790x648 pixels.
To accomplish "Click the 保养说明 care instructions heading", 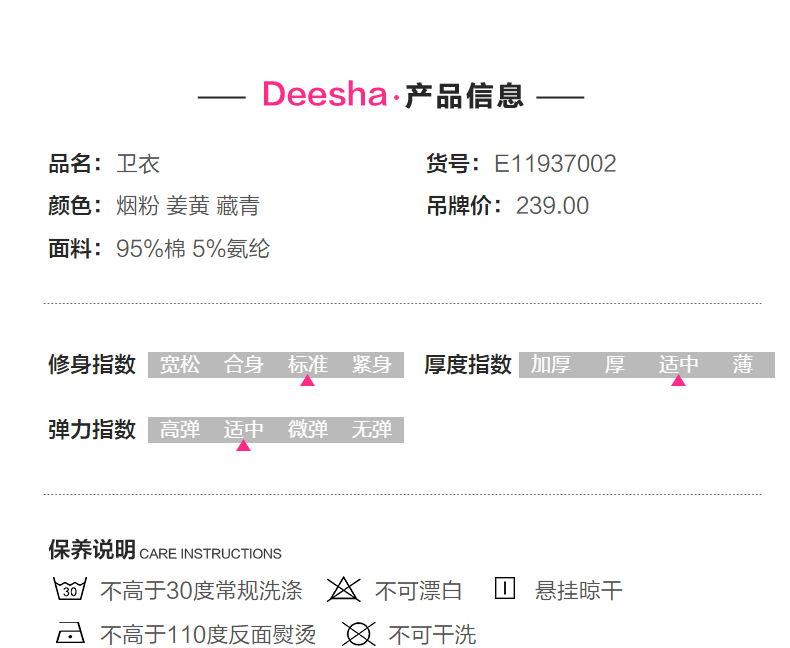I will click(92, 550).
